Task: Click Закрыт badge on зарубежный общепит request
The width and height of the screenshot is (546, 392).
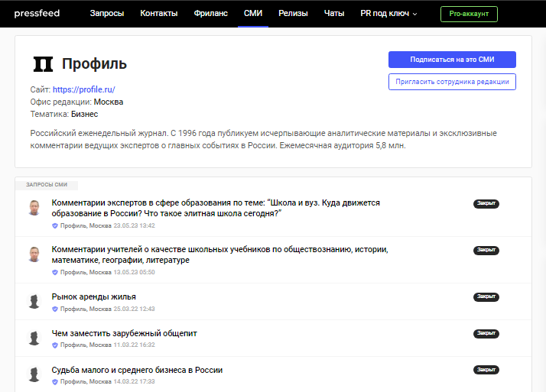Action: (x=486, y=333)
